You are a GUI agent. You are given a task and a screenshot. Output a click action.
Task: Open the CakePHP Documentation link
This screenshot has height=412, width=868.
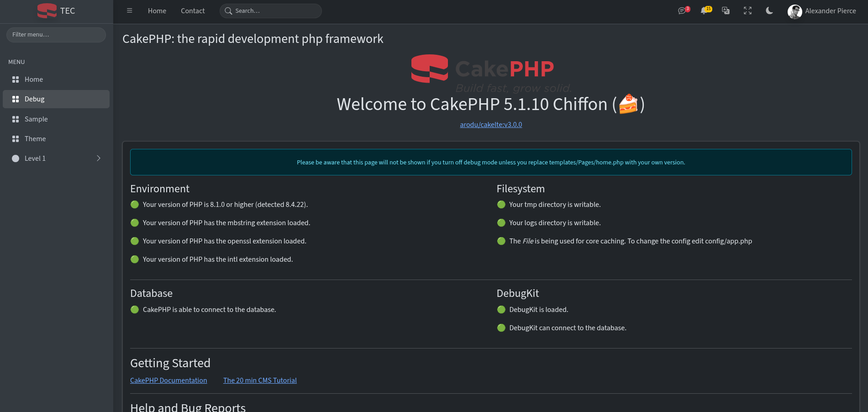[x=168, y=380]
